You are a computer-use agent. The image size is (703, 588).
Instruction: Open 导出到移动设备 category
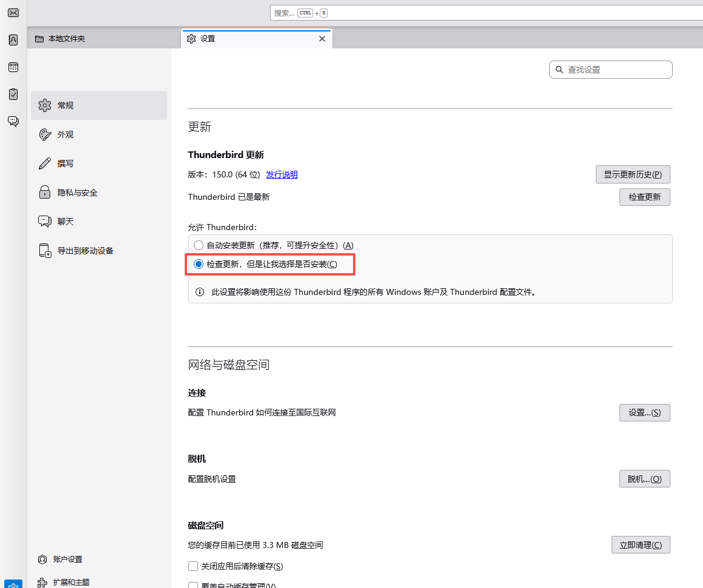tap(99, 251)
